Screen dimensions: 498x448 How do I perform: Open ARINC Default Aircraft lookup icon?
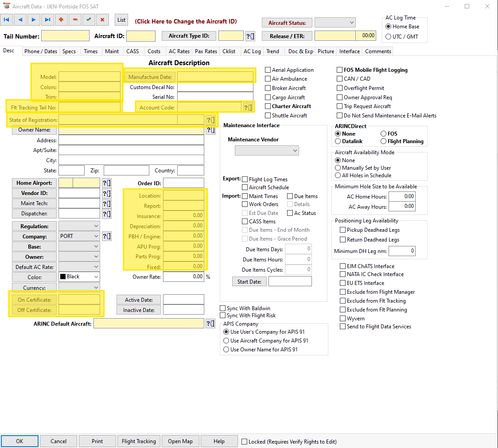210,324
